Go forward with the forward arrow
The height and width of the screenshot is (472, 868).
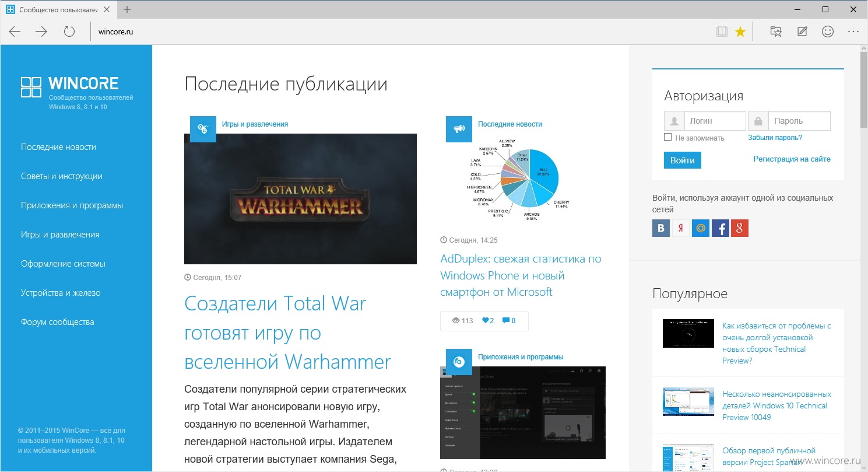(x=41, y=32)
